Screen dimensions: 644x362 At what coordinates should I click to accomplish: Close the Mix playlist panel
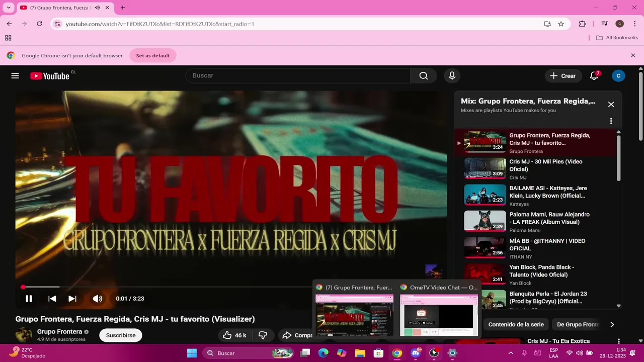pyautogui.click(x=611, y=105)
